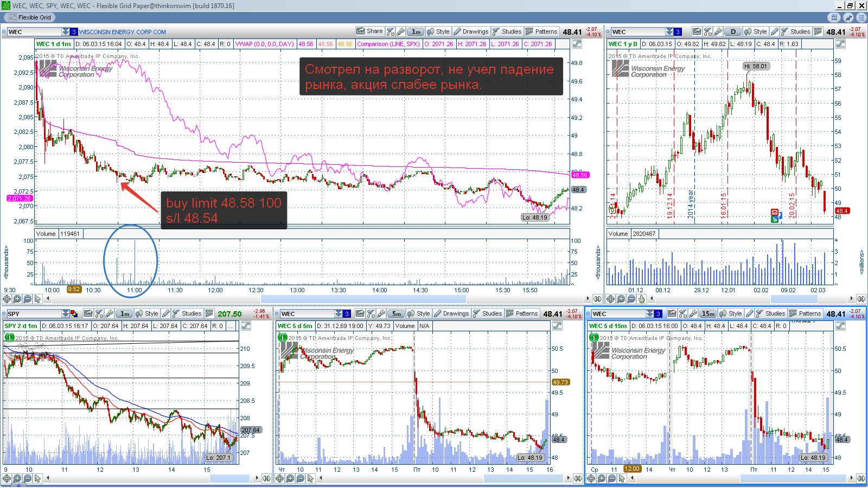Click the share icon on the WEC daily chart
Screen dimensions: 868x488
697,31
